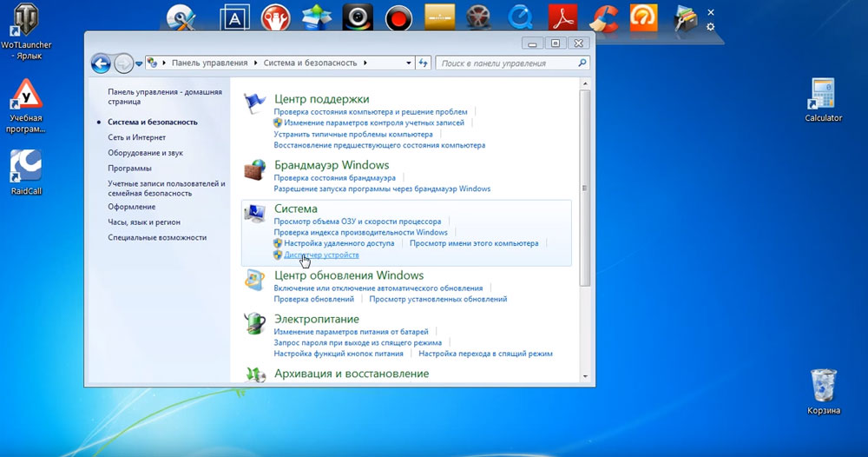Launch the camera lens dock icon

pos(358,17)
